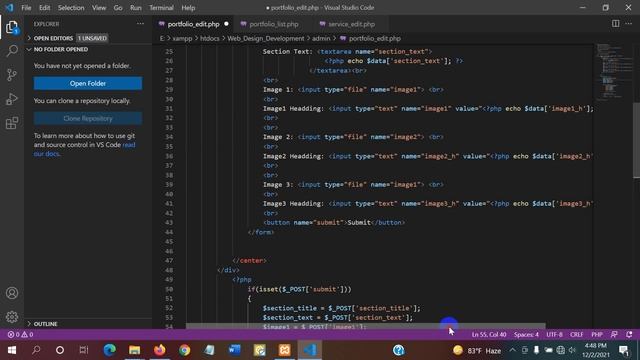This screenshot has width=640, height=360.
Task: Switch to portfolio_edit.php tab
Action: 193,24
